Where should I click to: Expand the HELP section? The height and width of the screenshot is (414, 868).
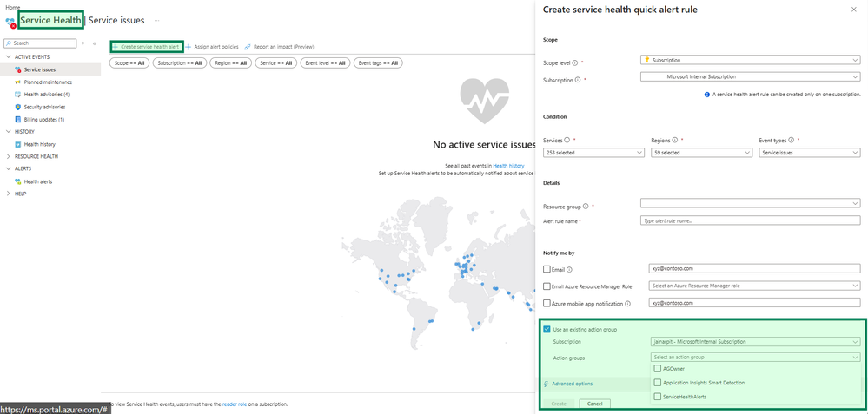pyautogui.click(x=8, y=194)
